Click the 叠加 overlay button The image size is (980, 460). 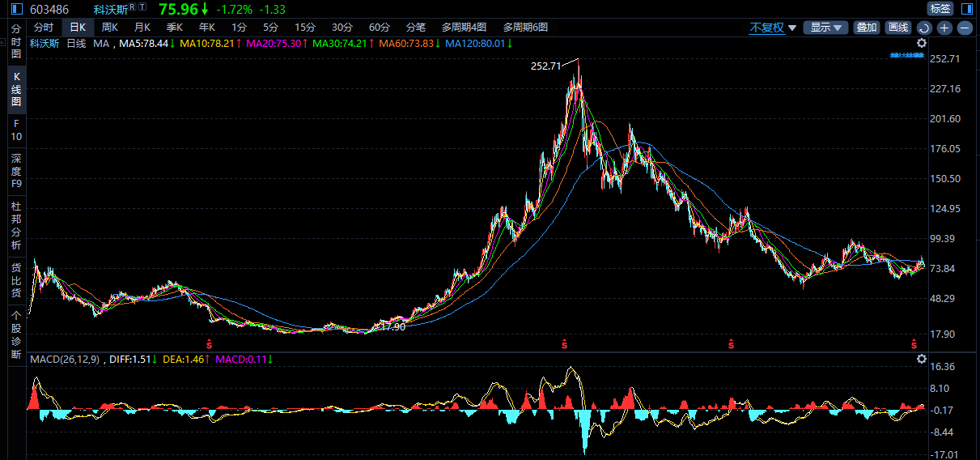[867, 27]
